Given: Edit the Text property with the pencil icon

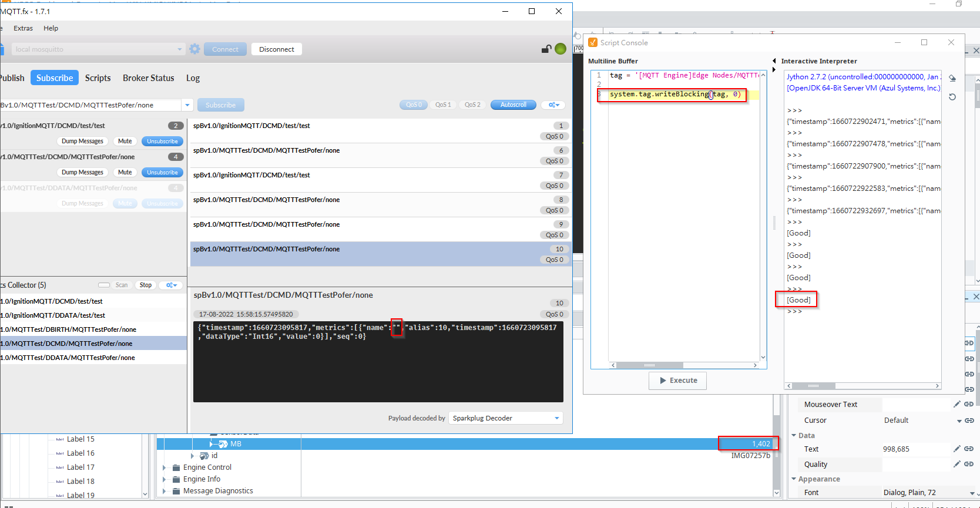Looking at the screenshot, I should (x=956, y=449).
